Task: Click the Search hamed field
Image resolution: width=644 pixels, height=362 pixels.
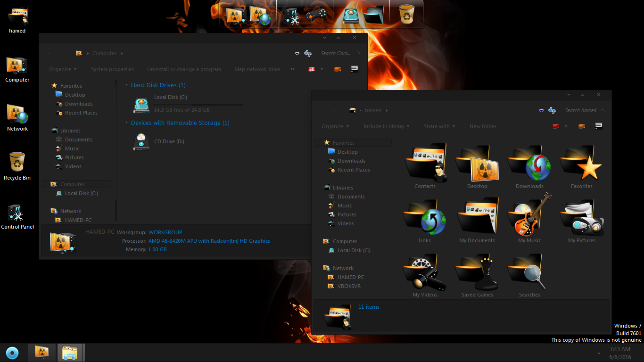Action: (584, 110)
